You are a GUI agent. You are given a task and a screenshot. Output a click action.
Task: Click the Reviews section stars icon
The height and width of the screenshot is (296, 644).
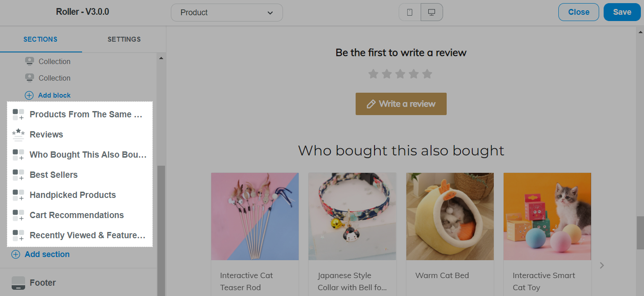coord(18,134)
